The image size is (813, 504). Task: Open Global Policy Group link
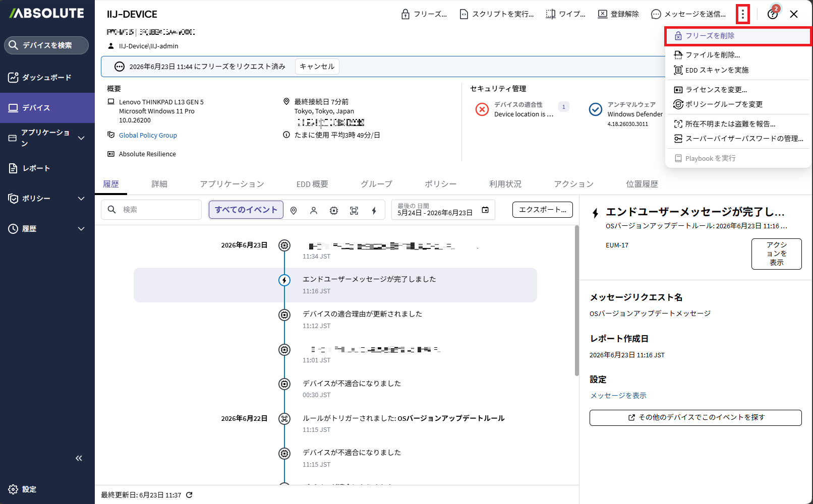tap(148, 135)
